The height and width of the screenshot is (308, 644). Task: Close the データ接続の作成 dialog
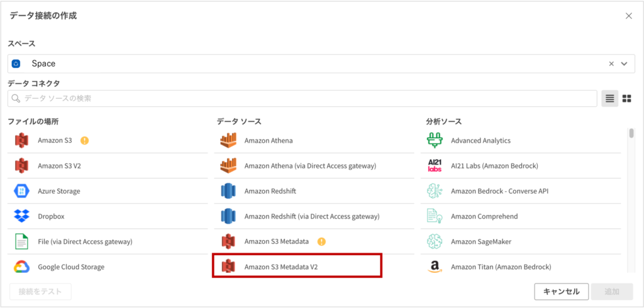(628, 16)
